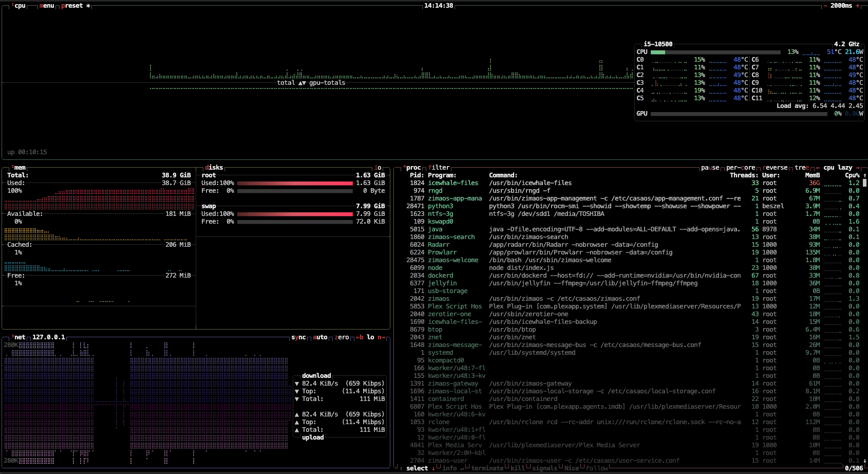868x474 pixels.
Task: Click the 127.0.0.1 network address label
Action: 49,337
